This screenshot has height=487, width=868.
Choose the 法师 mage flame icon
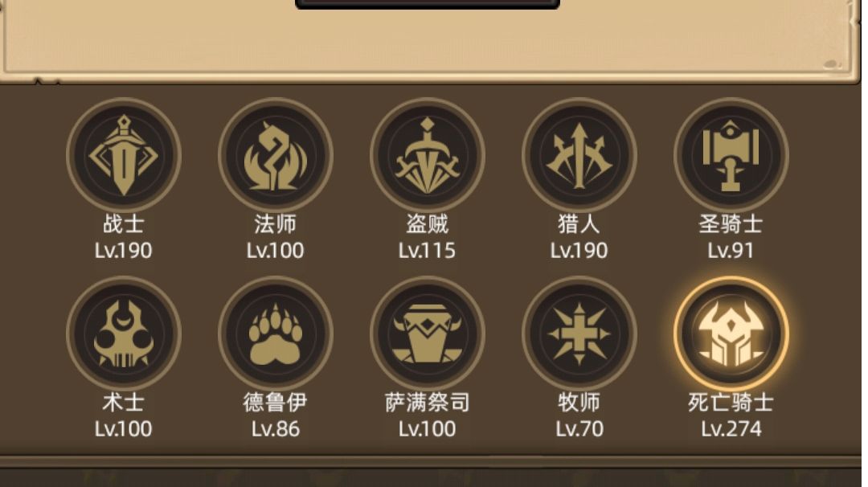[x=275, y=155]
